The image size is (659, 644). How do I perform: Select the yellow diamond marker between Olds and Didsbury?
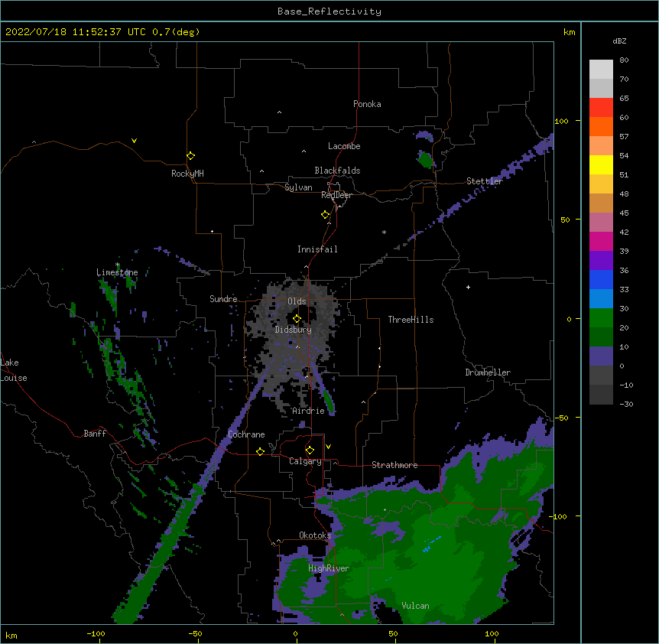coord(297,318)
